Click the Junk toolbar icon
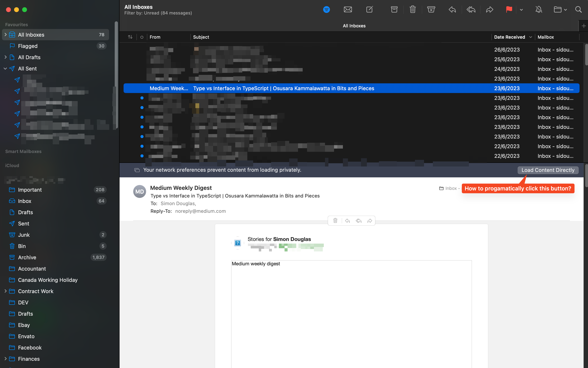 (x=431, y=10)
